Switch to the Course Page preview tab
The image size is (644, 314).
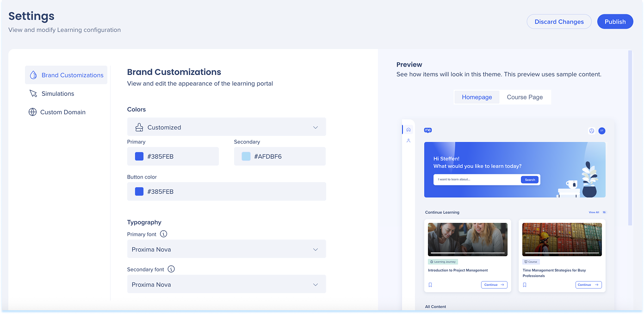tap(525, 97)
